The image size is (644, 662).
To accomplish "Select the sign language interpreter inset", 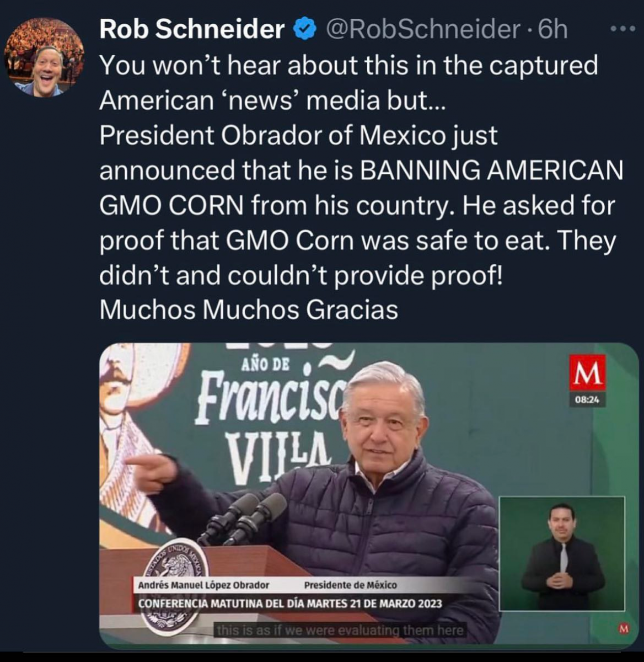I will (x=562, y=553).
